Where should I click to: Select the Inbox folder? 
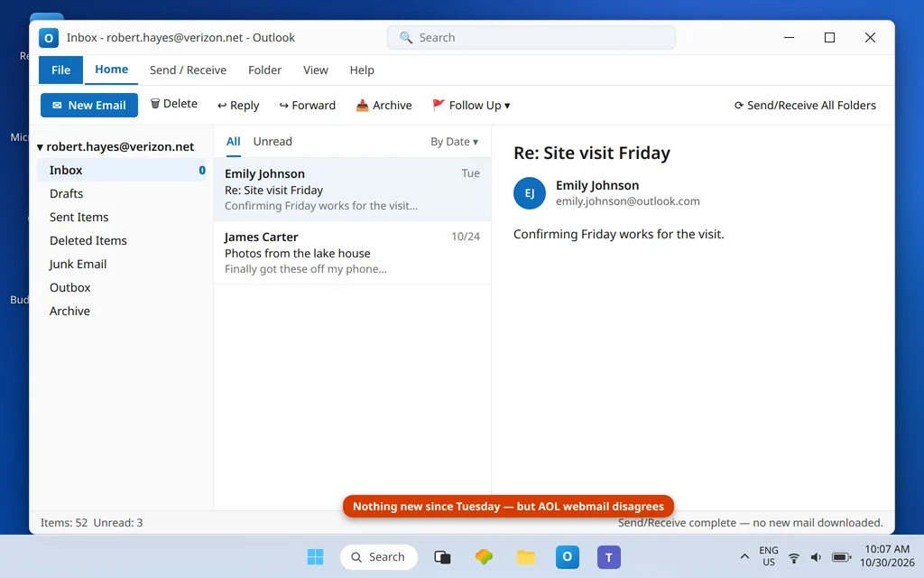tap(121, 170)
